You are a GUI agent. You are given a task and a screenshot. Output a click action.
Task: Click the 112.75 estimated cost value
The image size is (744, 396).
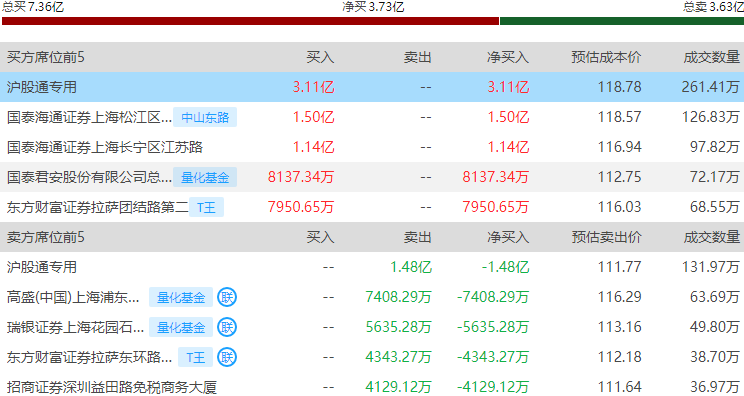pos(619,177)
